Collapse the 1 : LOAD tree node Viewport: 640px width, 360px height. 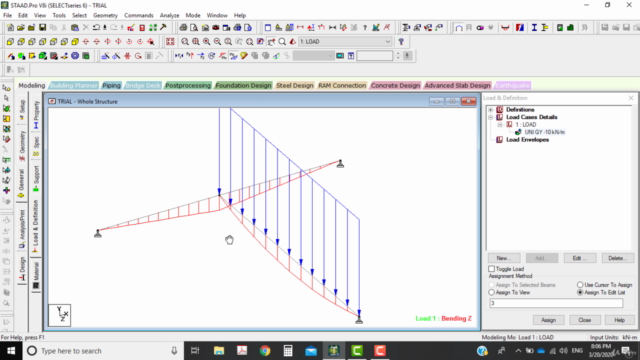point(500,124)
